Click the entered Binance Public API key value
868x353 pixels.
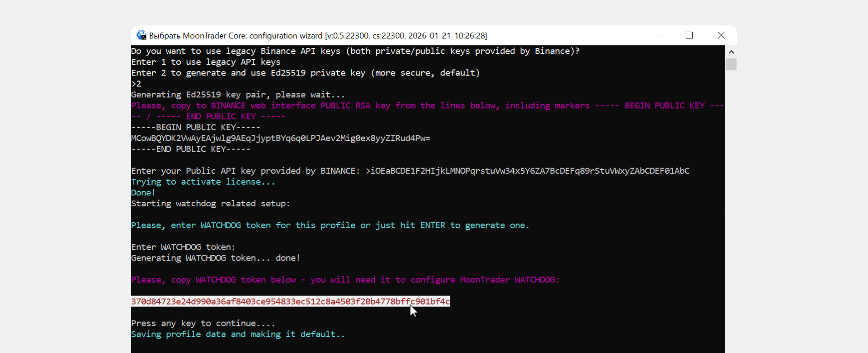pos(530,171)
